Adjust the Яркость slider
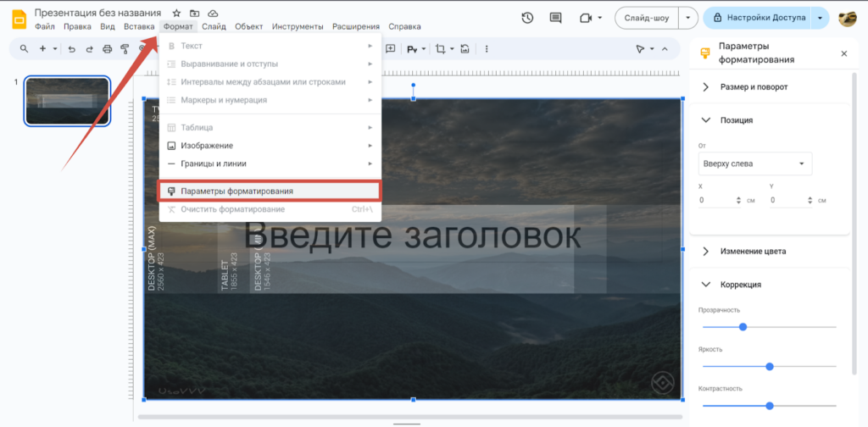This screenshot has width=868, height=427. [770, 366]
